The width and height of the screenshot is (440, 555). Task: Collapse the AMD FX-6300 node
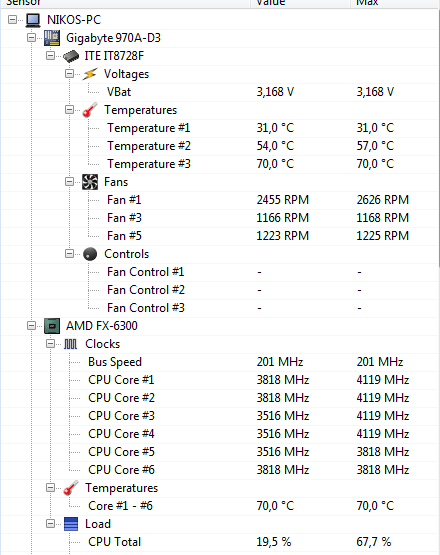point(32,325)
